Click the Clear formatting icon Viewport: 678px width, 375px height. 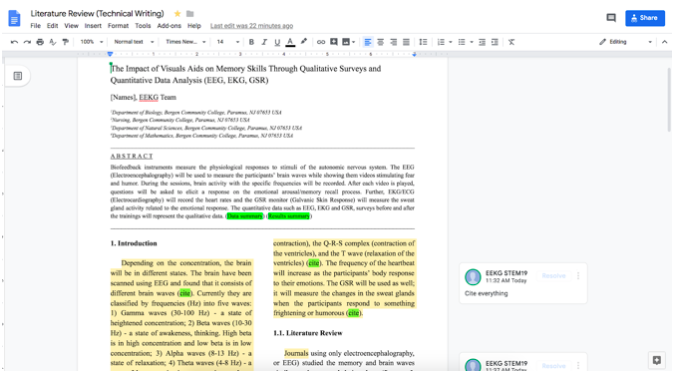coord(512,42)
